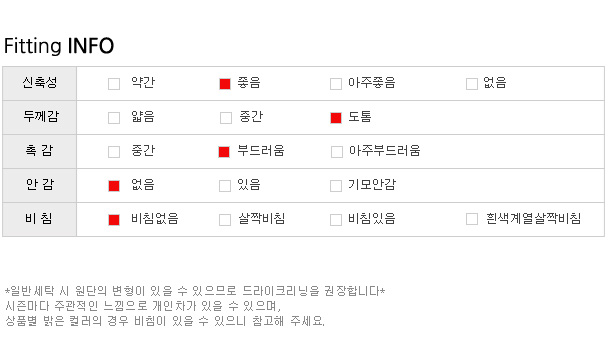Toggle the red 부드러움 checkbox
Image resolution: width=608 pixels, height=361 pixels.
[x=224, y=152]
